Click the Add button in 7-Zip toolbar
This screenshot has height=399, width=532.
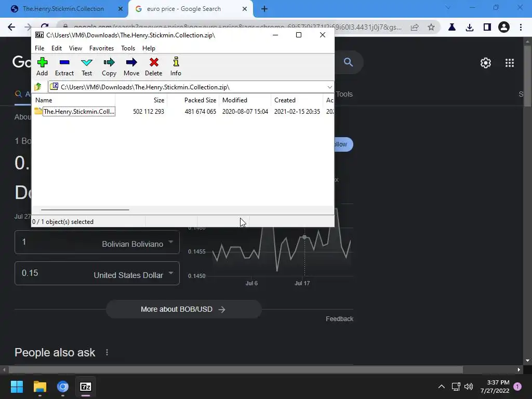click(x=42, y=66)
